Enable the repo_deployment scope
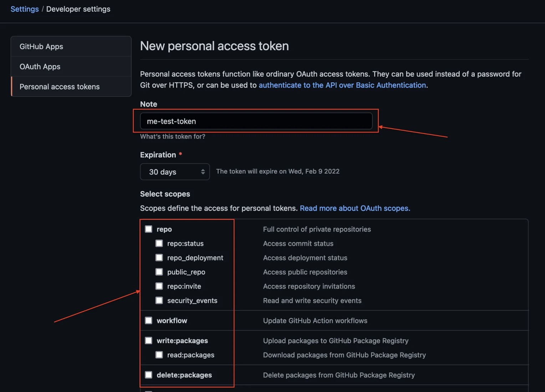 159,257
